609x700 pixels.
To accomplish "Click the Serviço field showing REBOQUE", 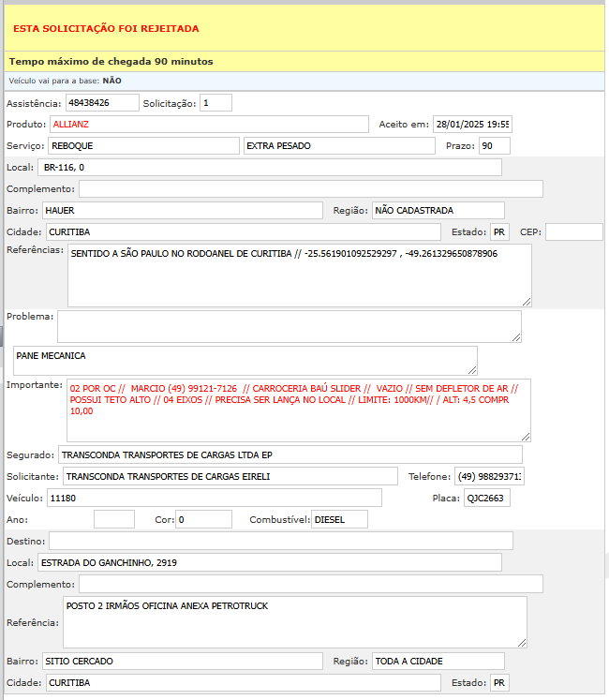I will 143,146.
